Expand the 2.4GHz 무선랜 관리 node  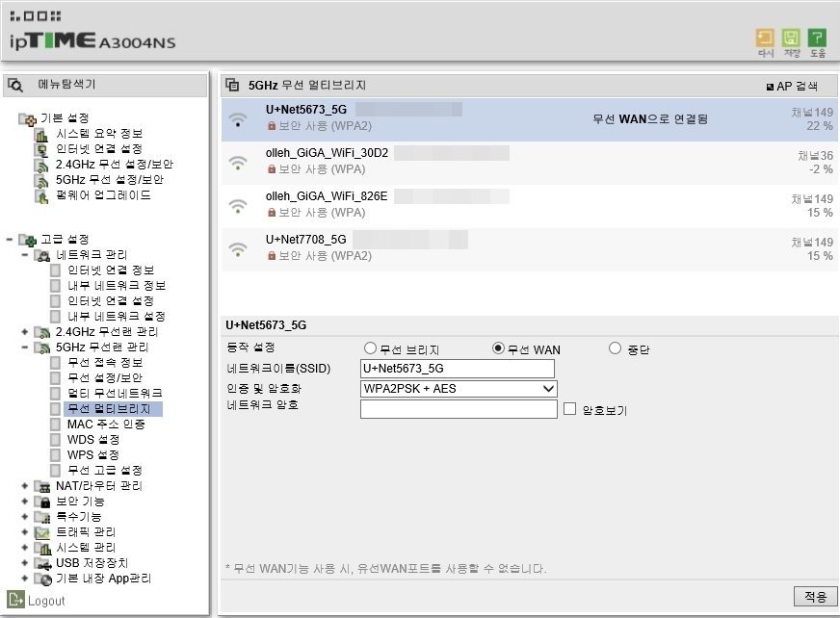(x=25, y=331)
